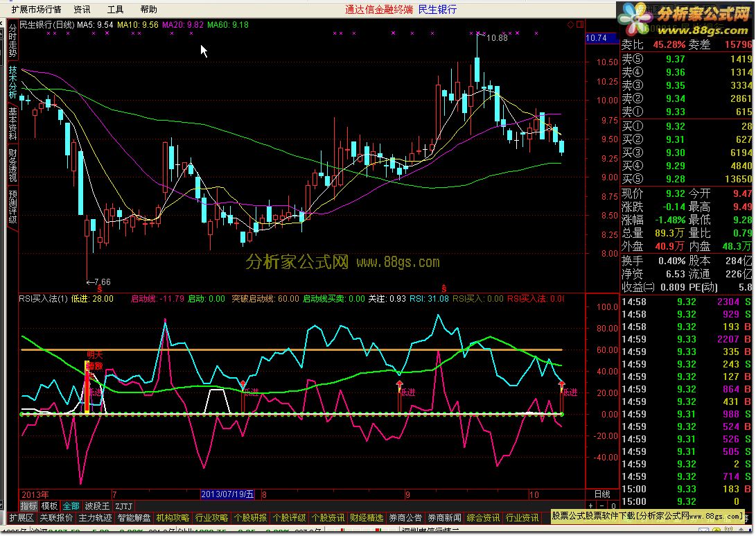This screenshot has height=536, width=756.
Task: Click the 7.66 low price label
Action: [103, 282]
